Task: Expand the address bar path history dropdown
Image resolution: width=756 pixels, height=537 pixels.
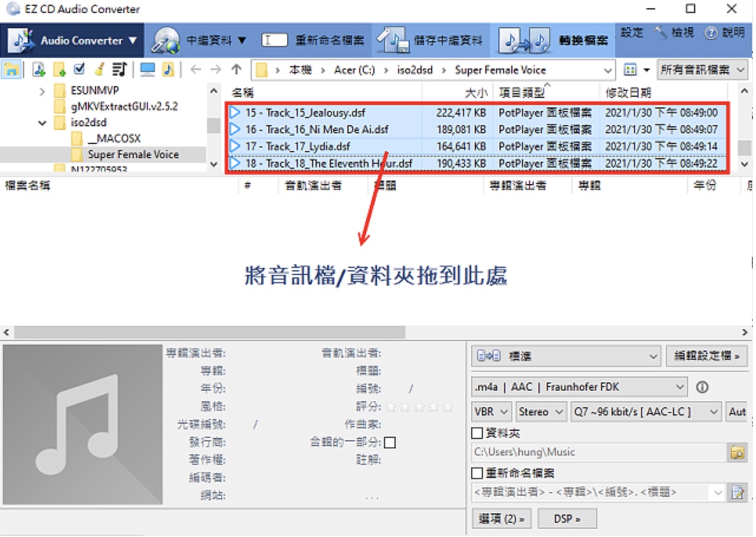Action: click(608, 70)
